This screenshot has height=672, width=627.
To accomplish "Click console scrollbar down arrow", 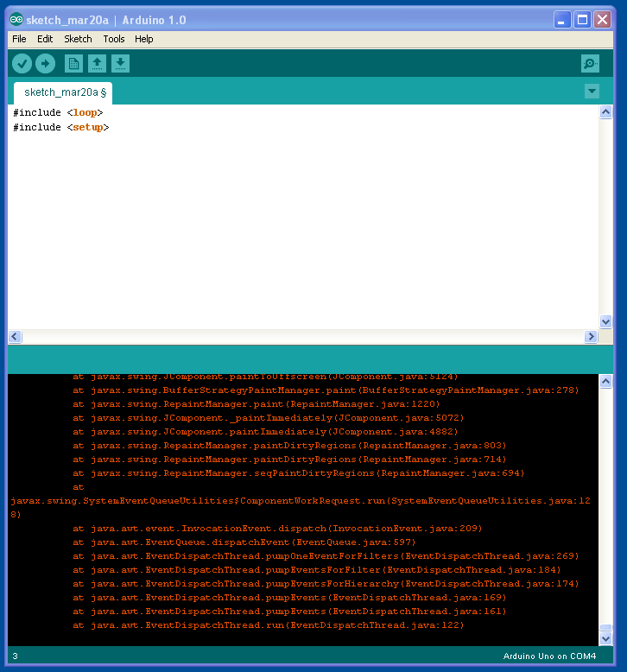I will pyautogui.click(x=605, y=638).
